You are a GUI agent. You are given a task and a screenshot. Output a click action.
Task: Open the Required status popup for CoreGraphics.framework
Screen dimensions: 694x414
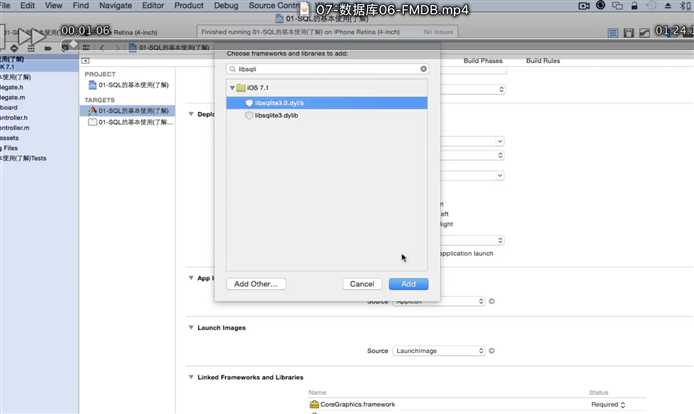pos(608,404)
